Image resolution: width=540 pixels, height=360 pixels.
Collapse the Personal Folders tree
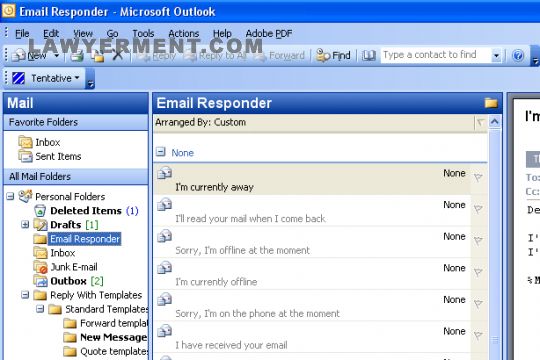10,196
